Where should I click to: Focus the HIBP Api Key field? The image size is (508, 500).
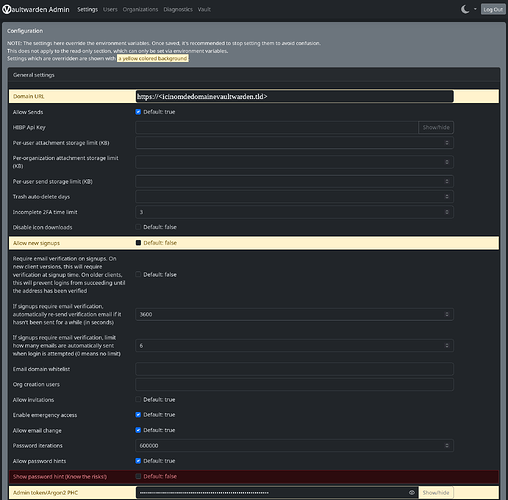tap(277, 127)
